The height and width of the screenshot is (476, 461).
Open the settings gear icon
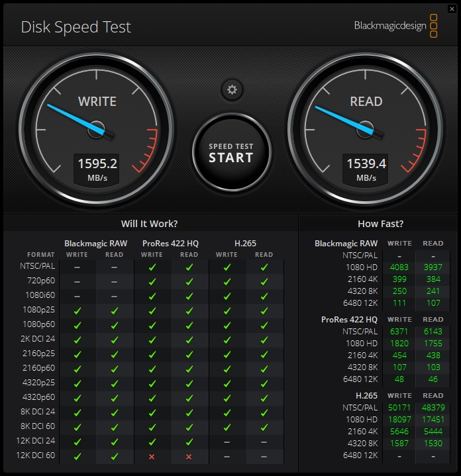click(232, 89)
